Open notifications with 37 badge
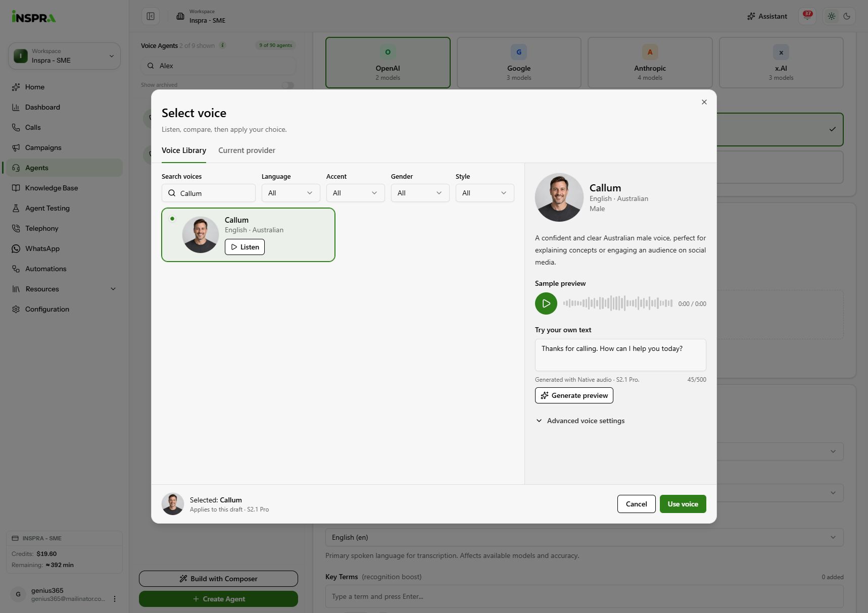This screenshot has height=613, width=868. tap(807, 16)
